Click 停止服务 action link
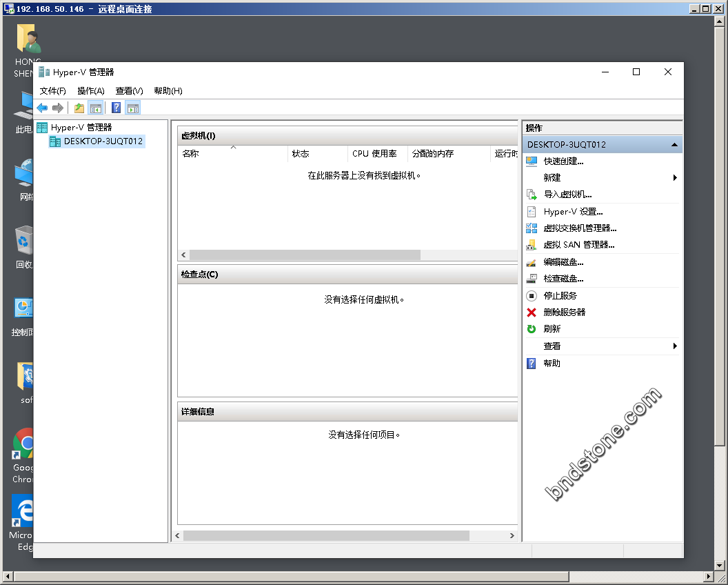Image resolution: width=728 pixels, height=585 pixels. pyautogui.click(x=560, y=295)
